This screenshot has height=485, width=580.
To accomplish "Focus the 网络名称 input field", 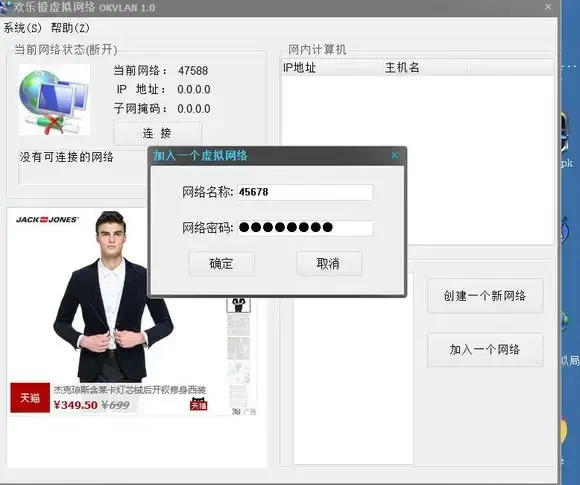I will 305,192.
